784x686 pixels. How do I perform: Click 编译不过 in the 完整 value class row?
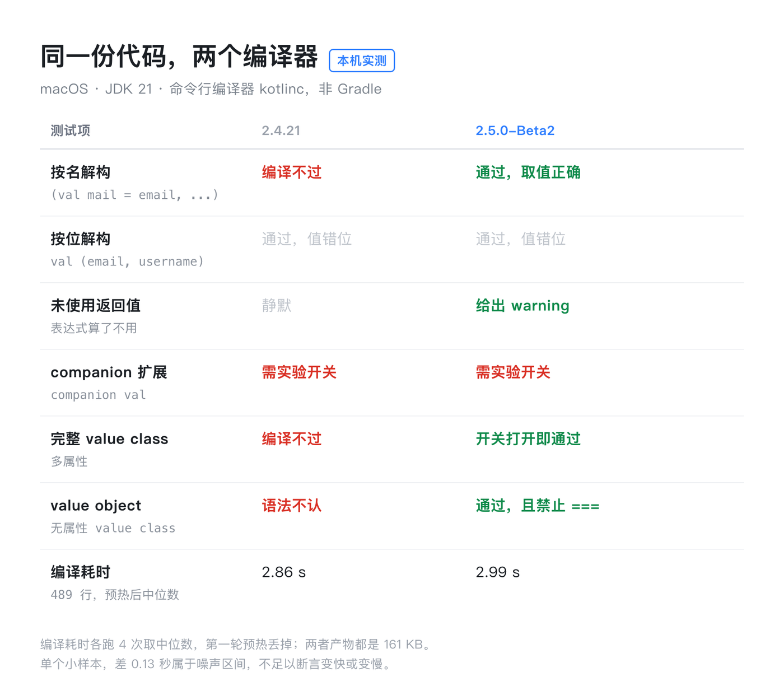tap(292, 439)
